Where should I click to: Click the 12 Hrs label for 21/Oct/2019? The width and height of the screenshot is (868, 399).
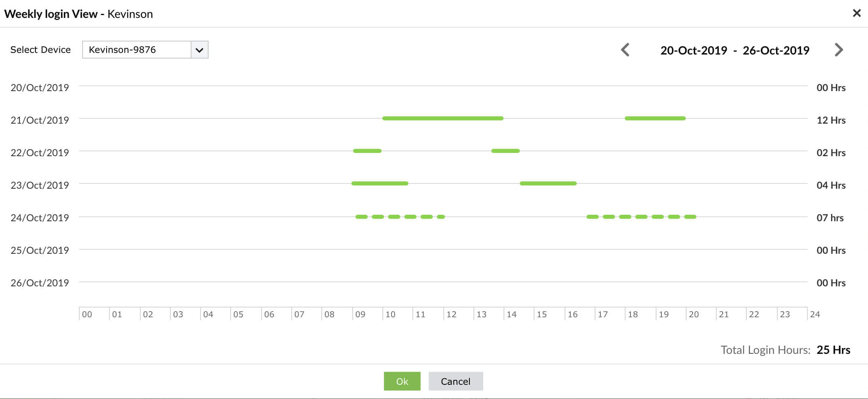[x=831, y=120]
